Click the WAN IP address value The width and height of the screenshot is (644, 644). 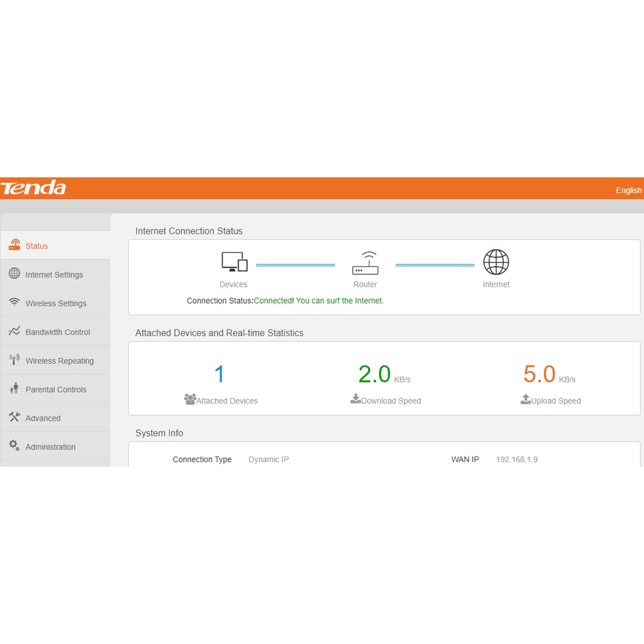pos(516,460)
